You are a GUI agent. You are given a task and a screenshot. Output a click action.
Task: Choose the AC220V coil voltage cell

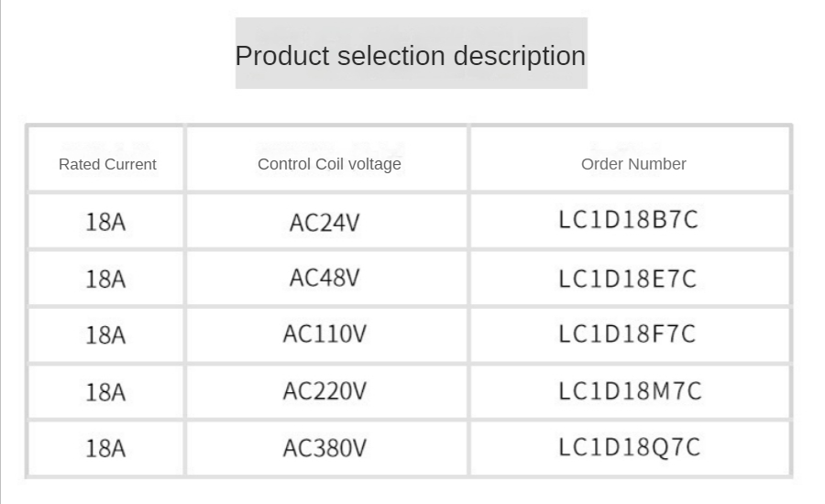(324, 392)
